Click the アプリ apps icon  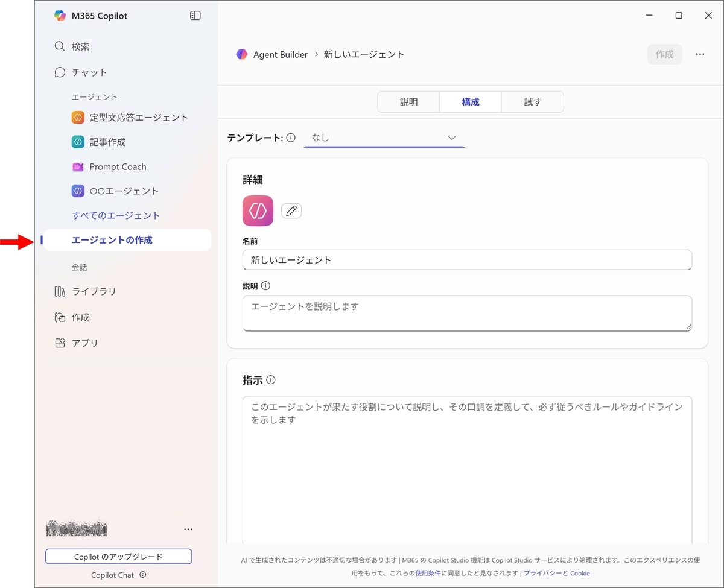[59, 343]
